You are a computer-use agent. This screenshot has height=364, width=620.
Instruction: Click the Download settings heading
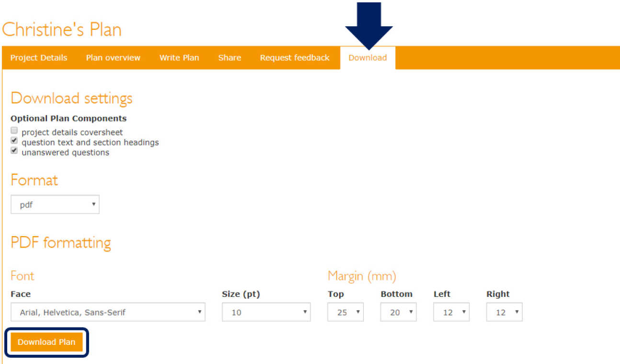click(71, 98)
